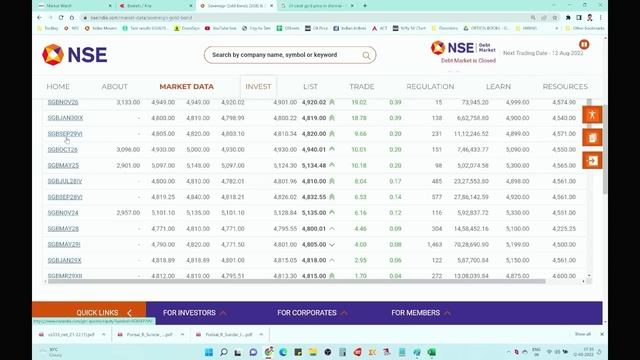Open the LIST menu
640x360 pixels.
coord(310,87)
